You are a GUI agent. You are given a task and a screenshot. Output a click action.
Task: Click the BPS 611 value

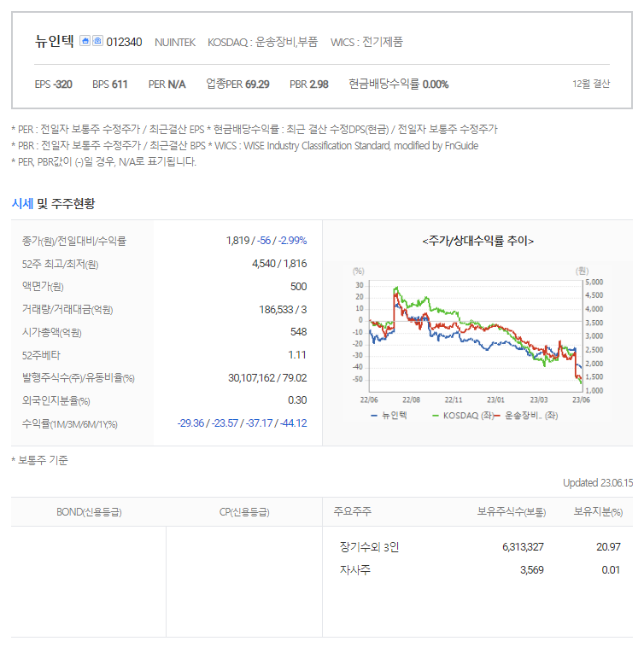pos(110,85)
